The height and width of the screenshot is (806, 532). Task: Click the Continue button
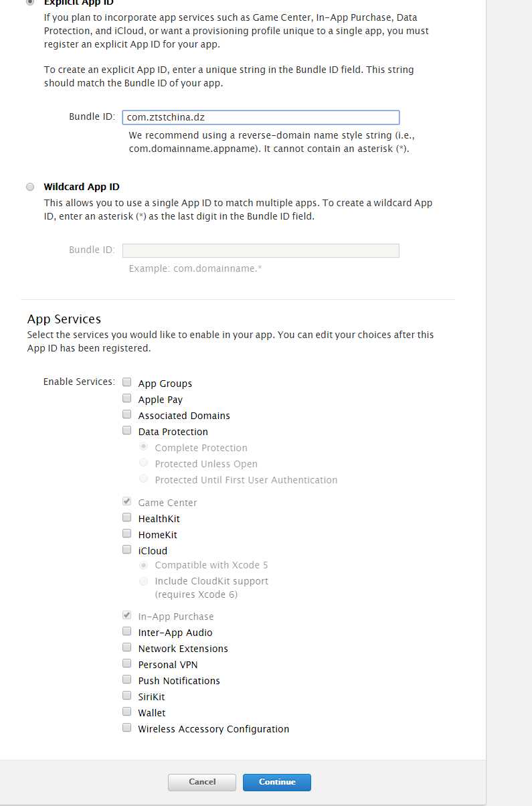coord(276,782)
